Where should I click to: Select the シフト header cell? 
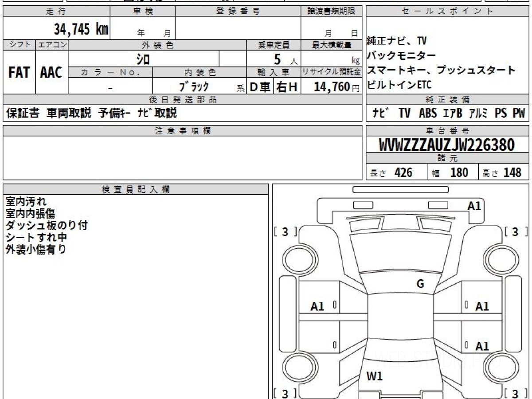tap(20, 45)
